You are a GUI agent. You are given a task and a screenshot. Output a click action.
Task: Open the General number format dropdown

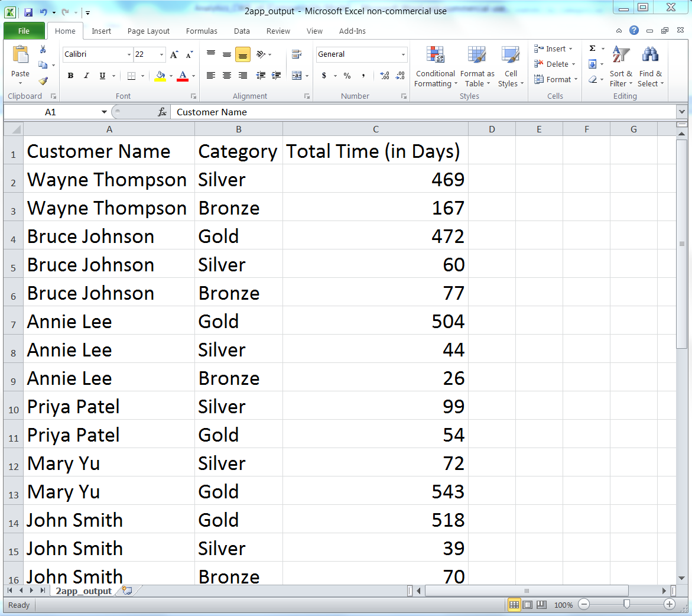pyautogui.click(x=404, y=54)
